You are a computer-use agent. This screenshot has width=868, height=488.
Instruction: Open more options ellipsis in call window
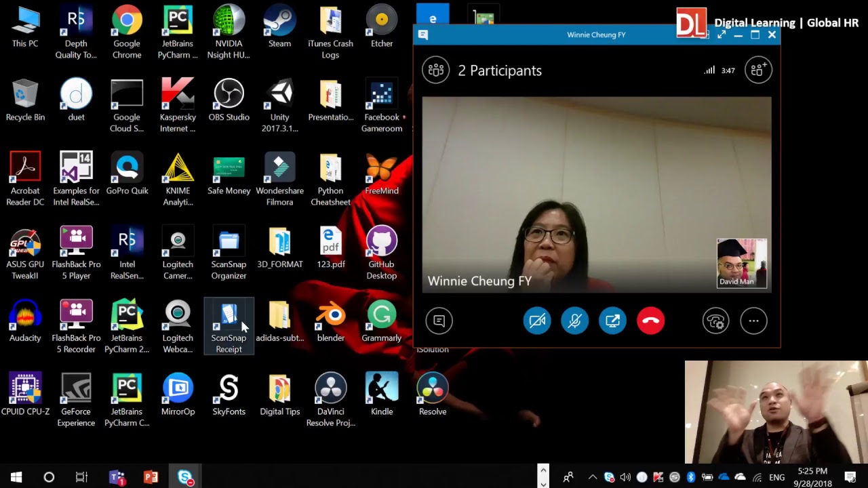click(x=753, y=321)
